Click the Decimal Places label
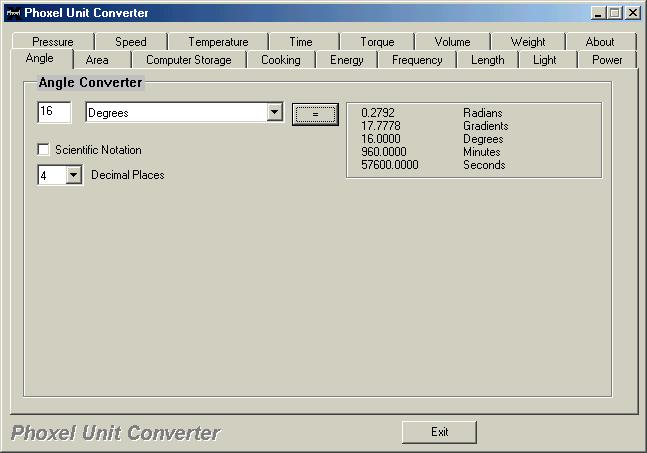 [128, 175]
